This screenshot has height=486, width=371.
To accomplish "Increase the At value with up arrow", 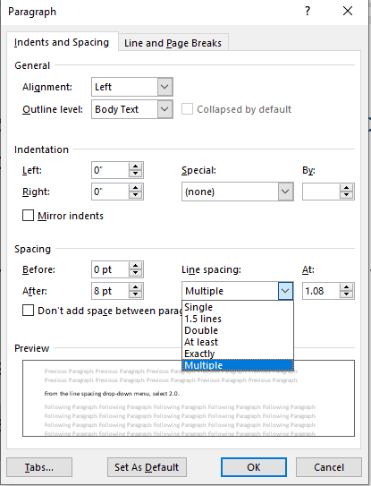I will 347,287.
